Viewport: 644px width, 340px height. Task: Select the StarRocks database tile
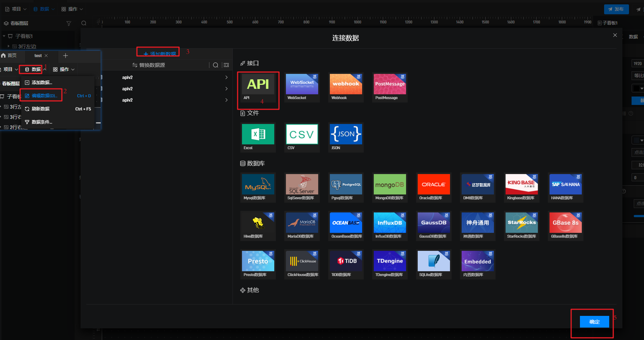click(522, 226)
